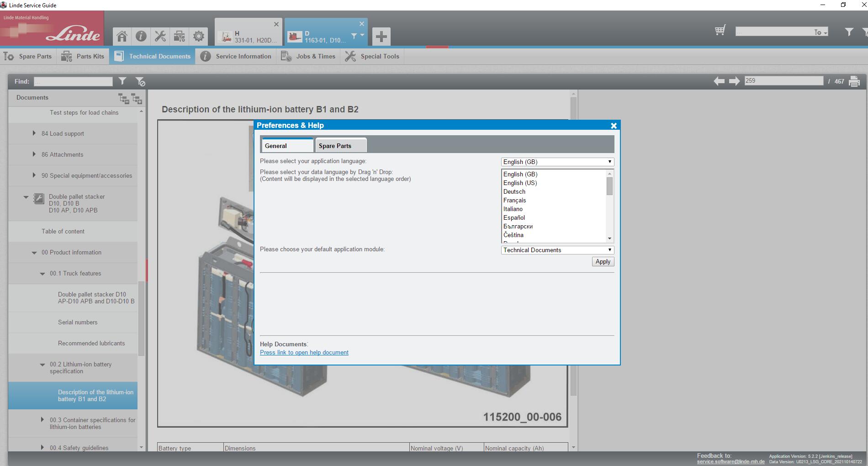Open the Parts Kits module
Screen dimensions: 868x466
pyautogui.click(x=83, y=56)
